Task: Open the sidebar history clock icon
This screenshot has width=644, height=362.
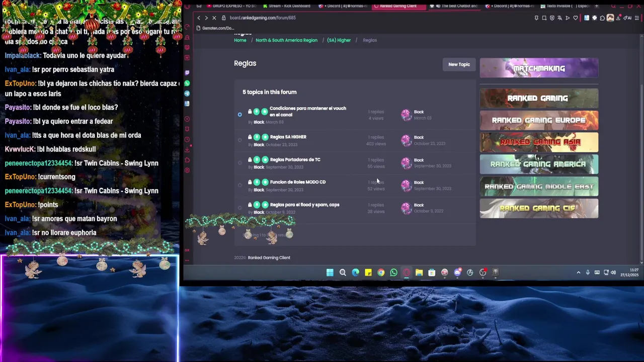Action: pos(187,139)
